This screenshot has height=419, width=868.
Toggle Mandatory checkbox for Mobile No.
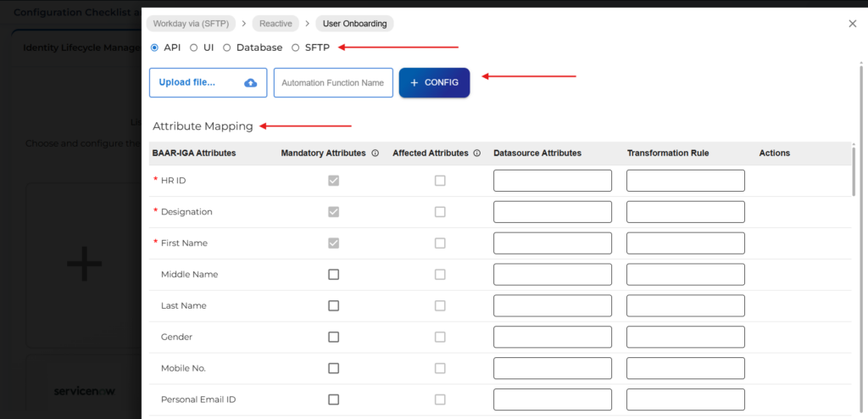click(x=333, y=368)
